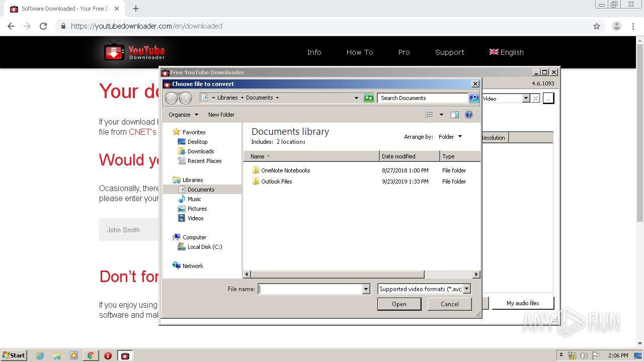Click the browser reload button
The width and height of the screenshot is (644, 362).
tap(43, 26)
